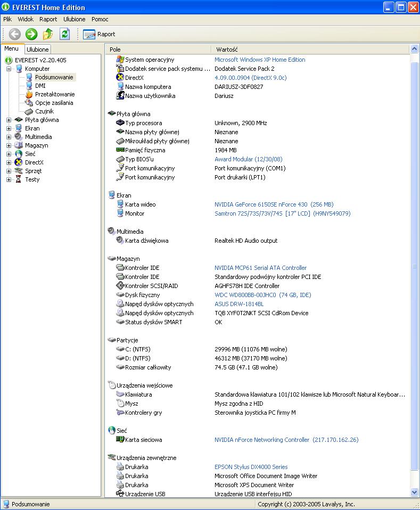Open WDC WD800BB disk link
Screen dimensions: 420x510
(262, 295)
